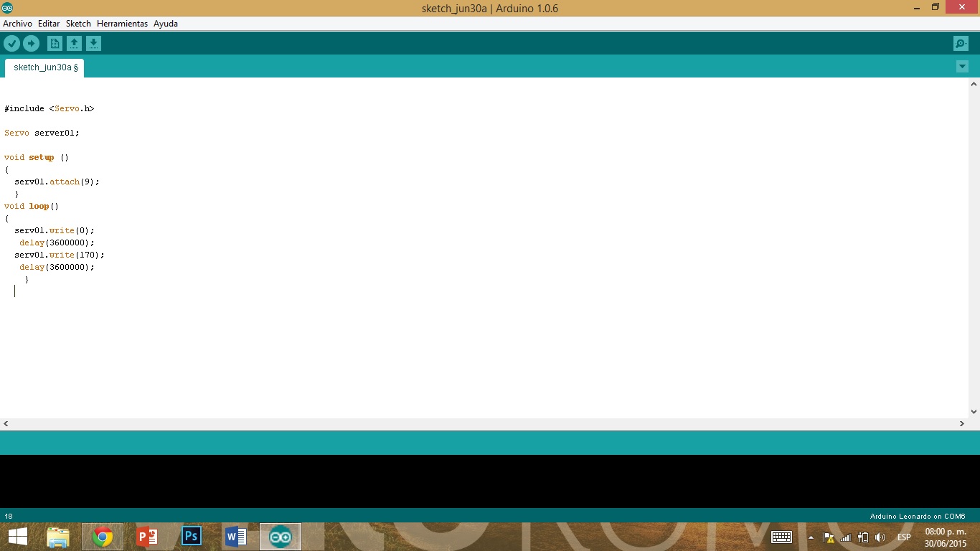
Task: Click the 'serv01.write(170);' line
Action: [x=60, y=255]
